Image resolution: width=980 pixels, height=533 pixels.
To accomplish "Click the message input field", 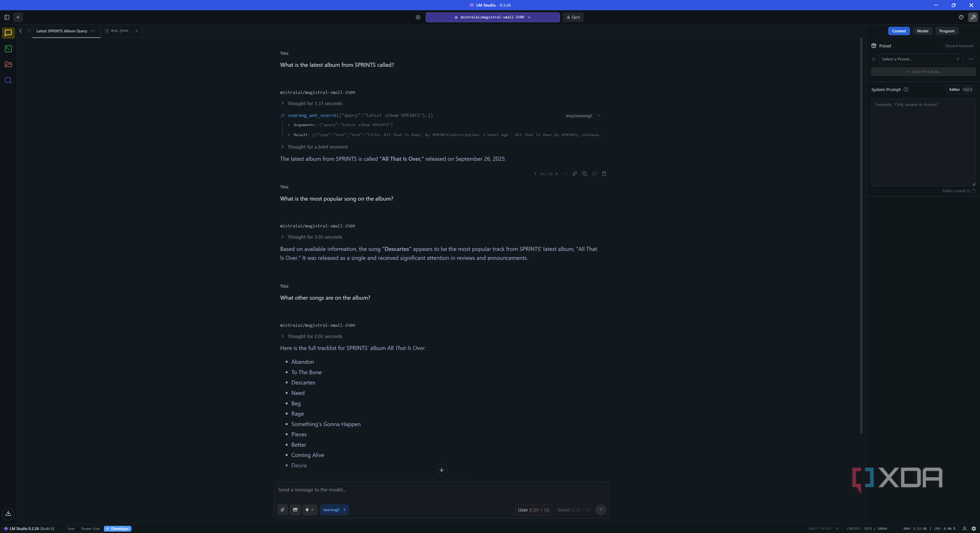I will 441,490.
